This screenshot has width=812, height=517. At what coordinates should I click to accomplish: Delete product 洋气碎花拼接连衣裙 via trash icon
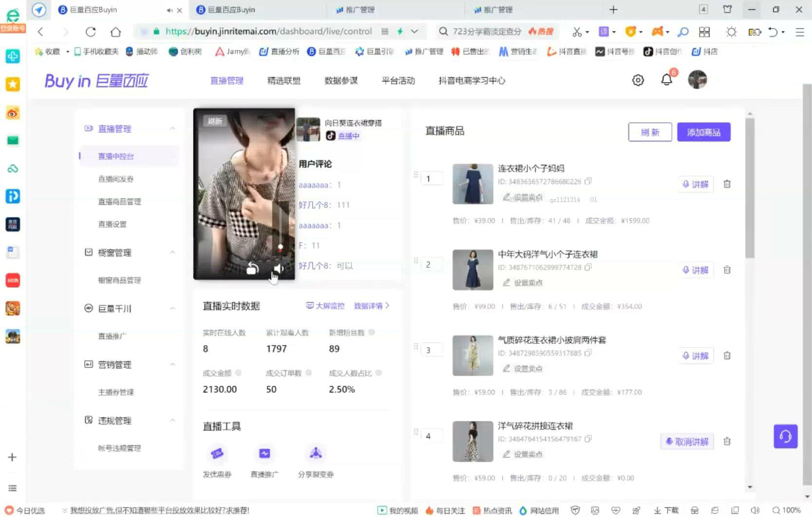(x=727, y=441)
